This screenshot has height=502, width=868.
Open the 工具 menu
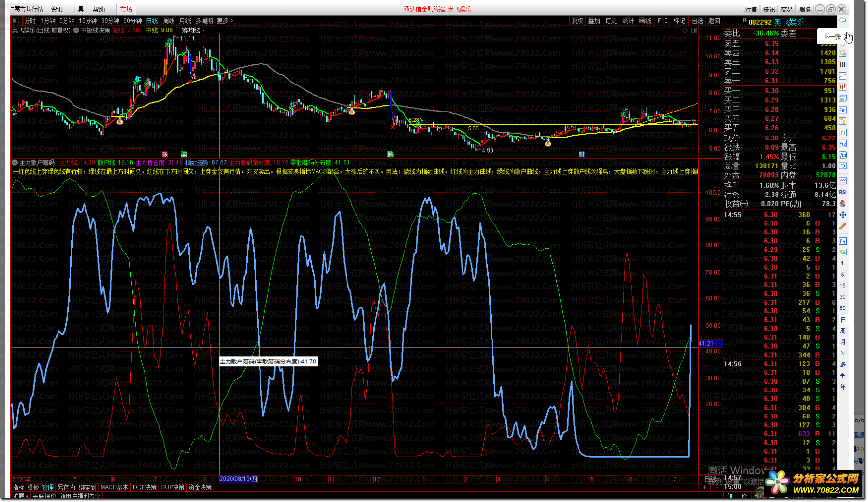click(78, 9)
